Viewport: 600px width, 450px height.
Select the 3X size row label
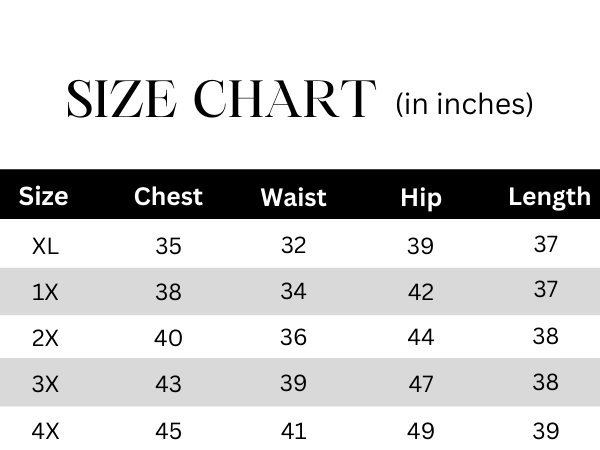46,385
